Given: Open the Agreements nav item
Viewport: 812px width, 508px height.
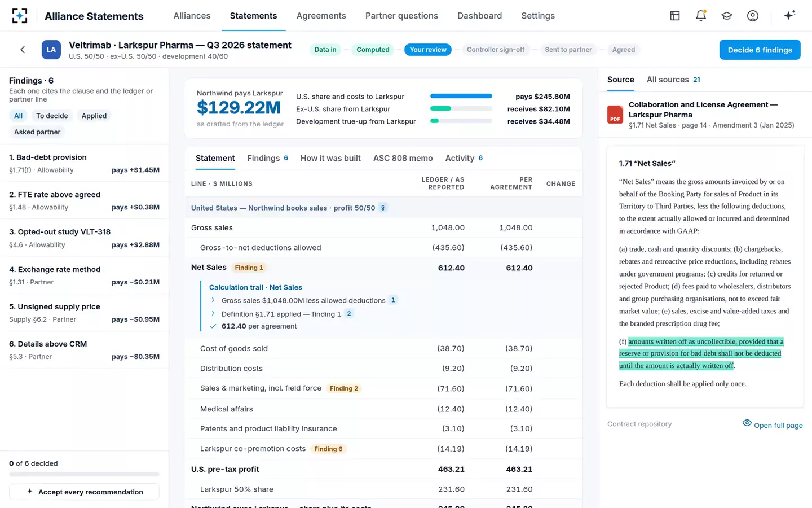Looking at the screenshot, I should click(x=321, y=16).
